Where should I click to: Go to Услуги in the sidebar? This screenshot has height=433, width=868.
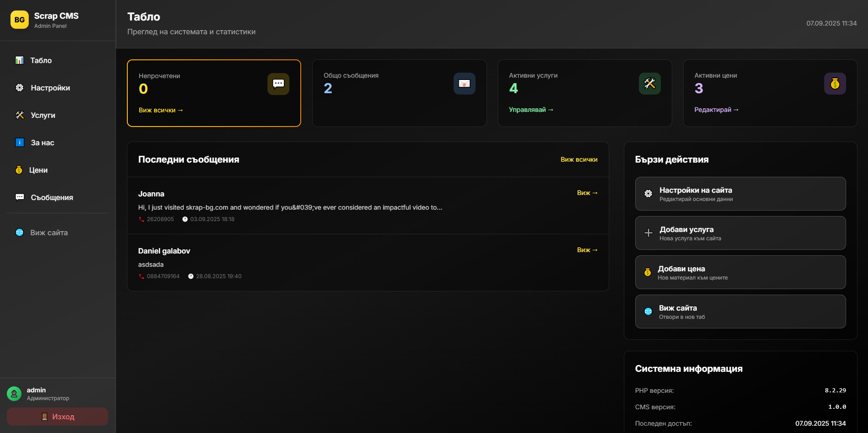pyautogui.click(x=43, y=115)
